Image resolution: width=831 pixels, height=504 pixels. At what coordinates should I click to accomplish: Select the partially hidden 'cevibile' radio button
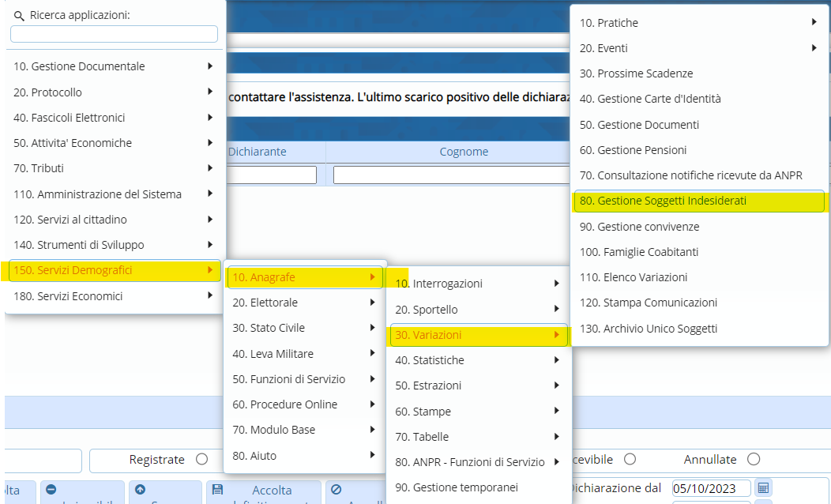point(630,459)
